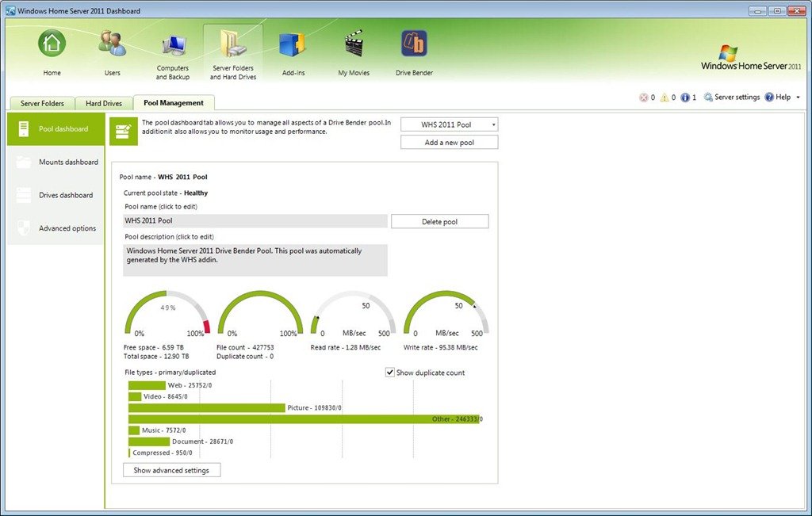Click the Music - 7572/0 label
Screen dimensions: 812x516
[x=163, y=430]
